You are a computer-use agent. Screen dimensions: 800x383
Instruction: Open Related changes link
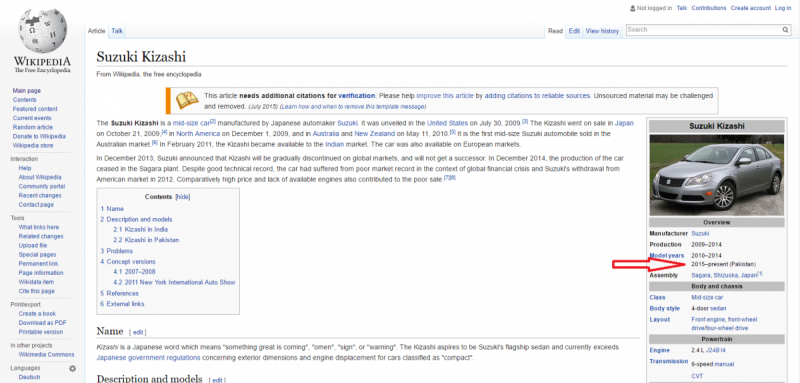(x=41, y=237)
